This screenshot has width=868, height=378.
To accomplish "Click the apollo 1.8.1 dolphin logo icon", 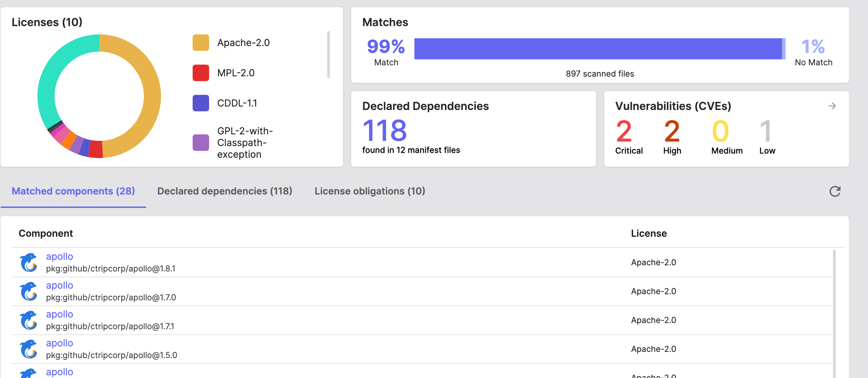I will coord(28,263).
